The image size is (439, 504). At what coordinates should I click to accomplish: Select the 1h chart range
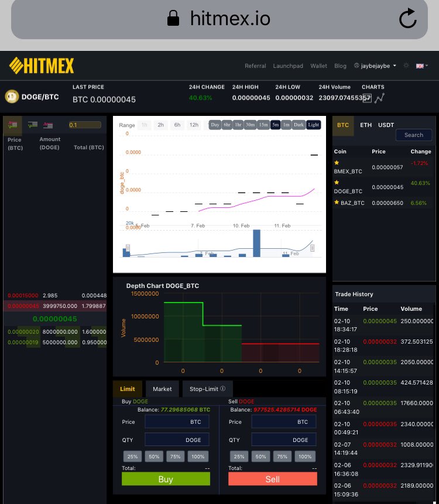(145, 125)
